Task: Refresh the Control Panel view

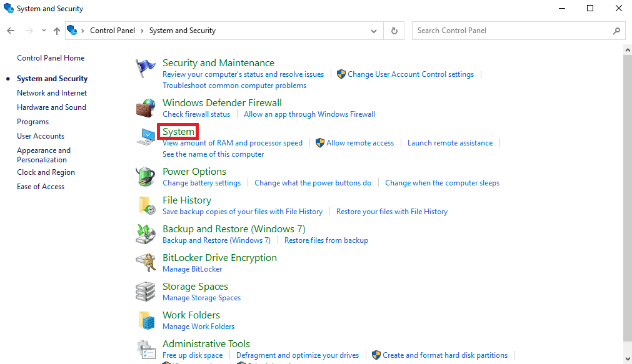Action: 394,31
